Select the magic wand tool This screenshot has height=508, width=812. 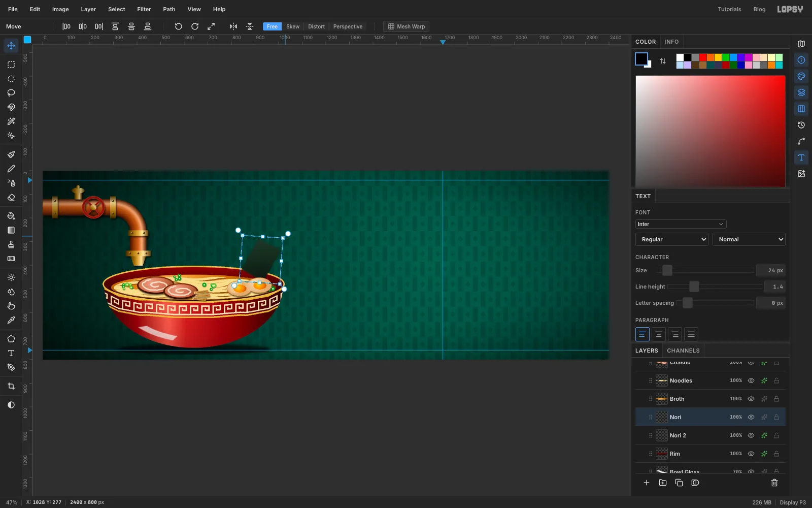(11, 121)
